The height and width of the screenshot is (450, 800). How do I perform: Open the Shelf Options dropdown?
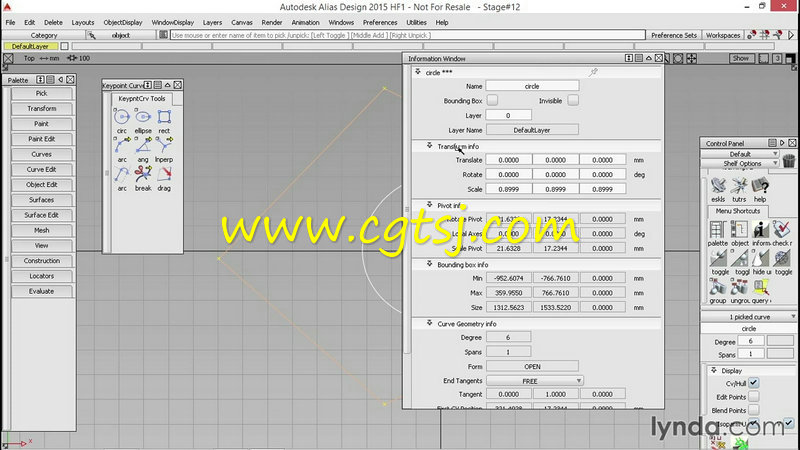point(740,163)
